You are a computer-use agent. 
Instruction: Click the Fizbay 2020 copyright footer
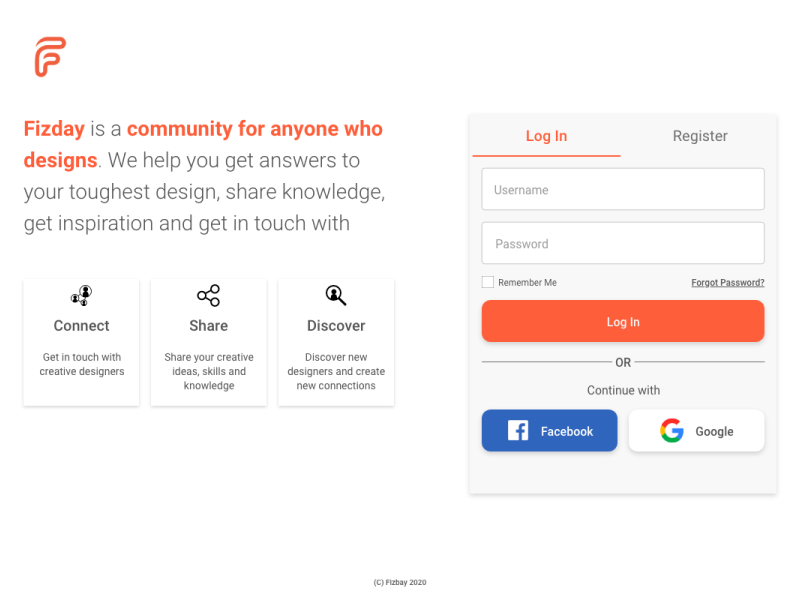pyautogui.click(x=400, y=582)
